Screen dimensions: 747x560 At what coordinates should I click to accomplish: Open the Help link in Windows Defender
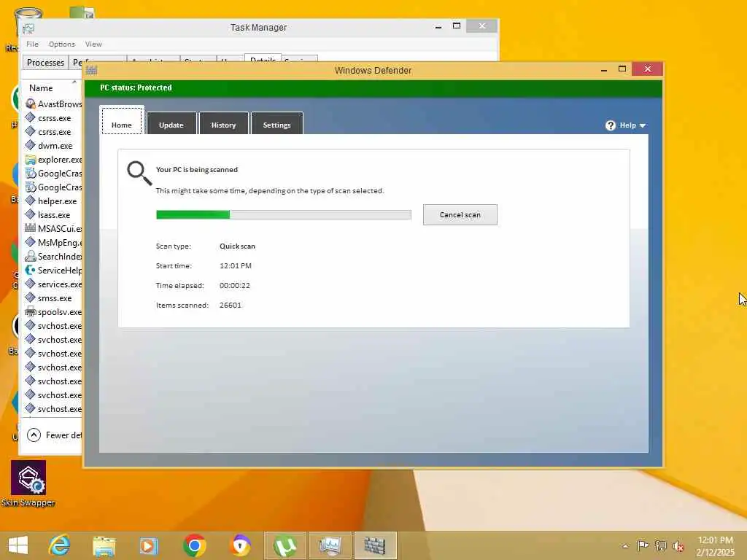(x=627, y=125)
